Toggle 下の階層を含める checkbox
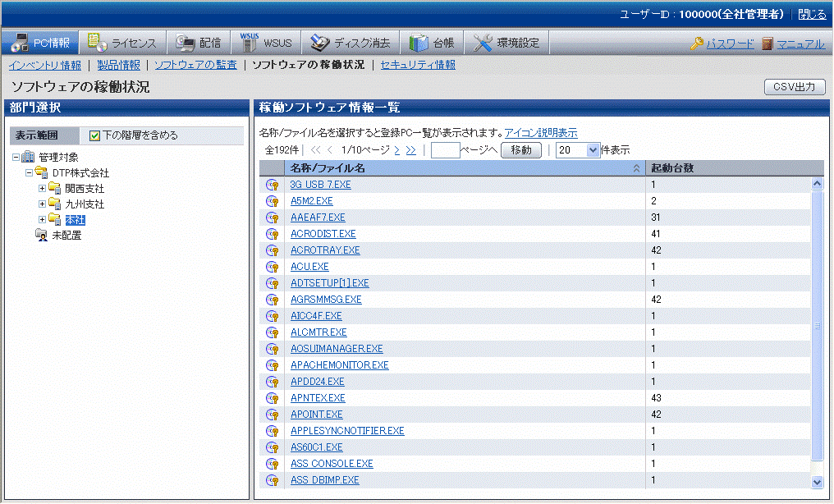Image resolution: width=834 pixels, height=504 pixels. [94, 135]
